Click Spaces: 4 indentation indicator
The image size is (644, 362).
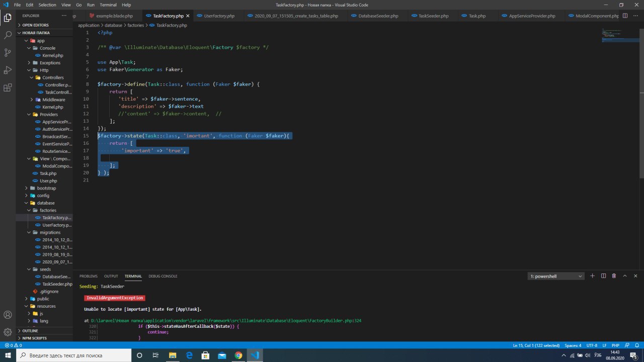click(573, 345)
